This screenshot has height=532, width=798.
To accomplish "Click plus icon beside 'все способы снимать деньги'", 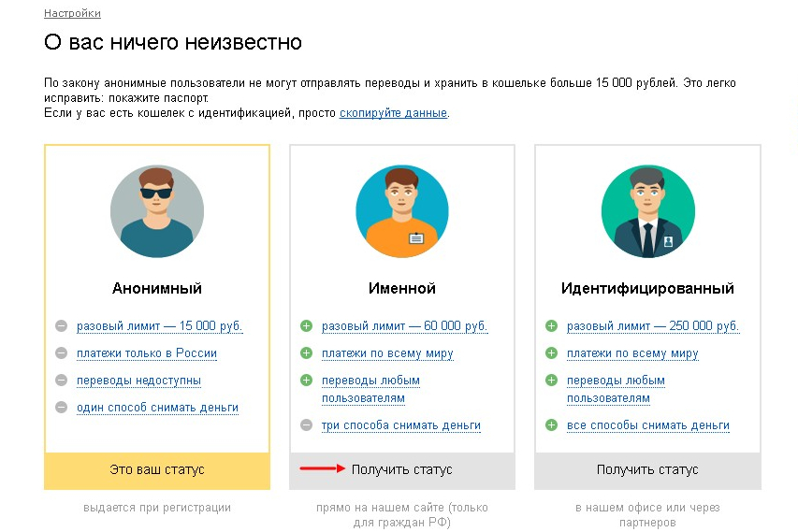I will [552, 424].
